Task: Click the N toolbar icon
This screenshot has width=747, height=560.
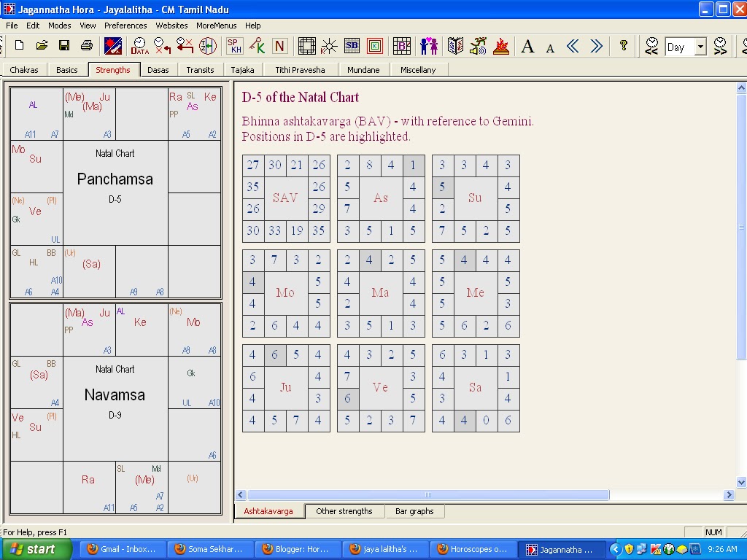Action: tap(279, 46)
